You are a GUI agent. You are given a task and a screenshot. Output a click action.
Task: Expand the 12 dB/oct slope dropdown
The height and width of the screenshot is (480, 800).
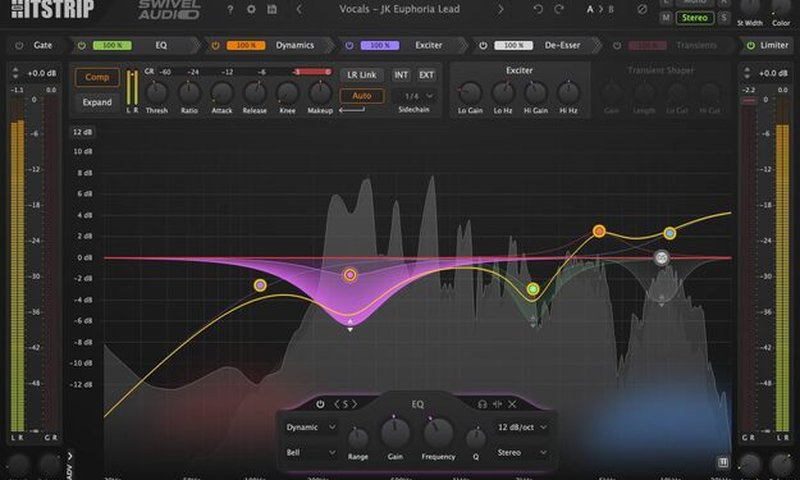click(523, 427)
